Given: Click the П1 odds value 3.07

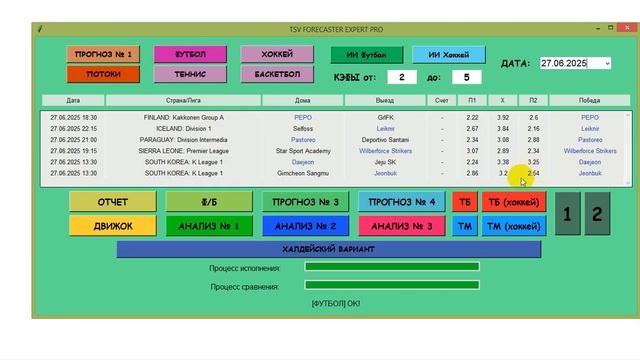Looking at the screenshot, I should (472, 151).
